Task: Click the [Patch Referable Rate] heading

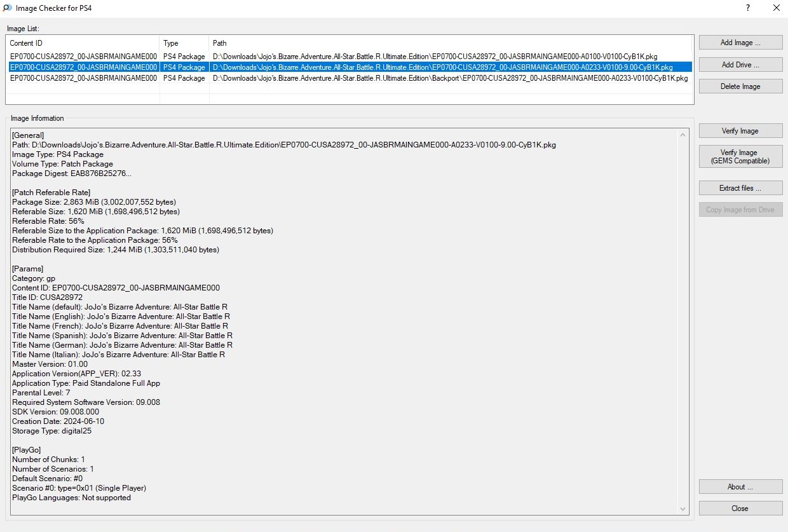Action: pos(51,193)
